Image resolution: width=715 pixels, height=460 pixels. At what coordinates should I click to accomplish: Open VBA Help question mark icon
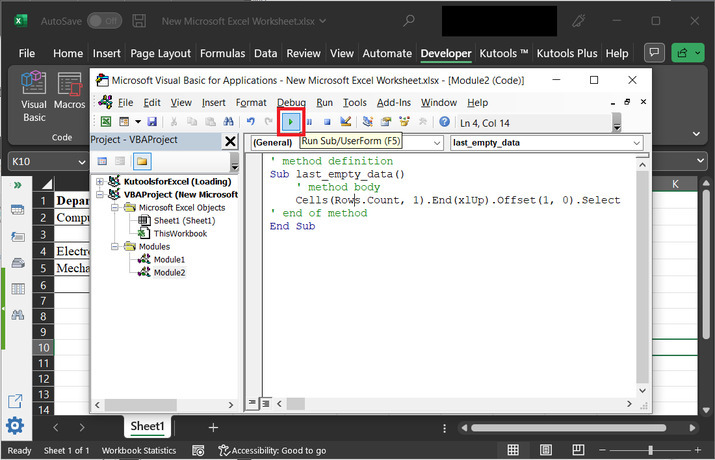click(444, 122)
